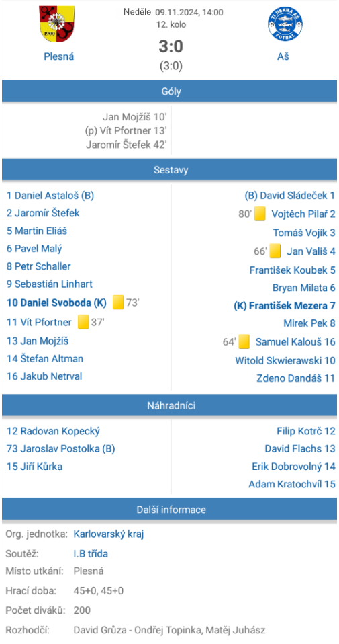Click the Plesná club crest logo
The height and width of the screenshot is (644, 339).
click(x=56, y=24)
